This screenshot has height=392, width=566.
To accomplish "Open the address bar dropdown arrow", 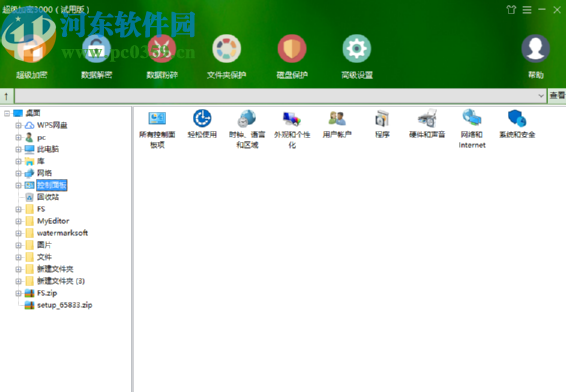I will (541, 96).
